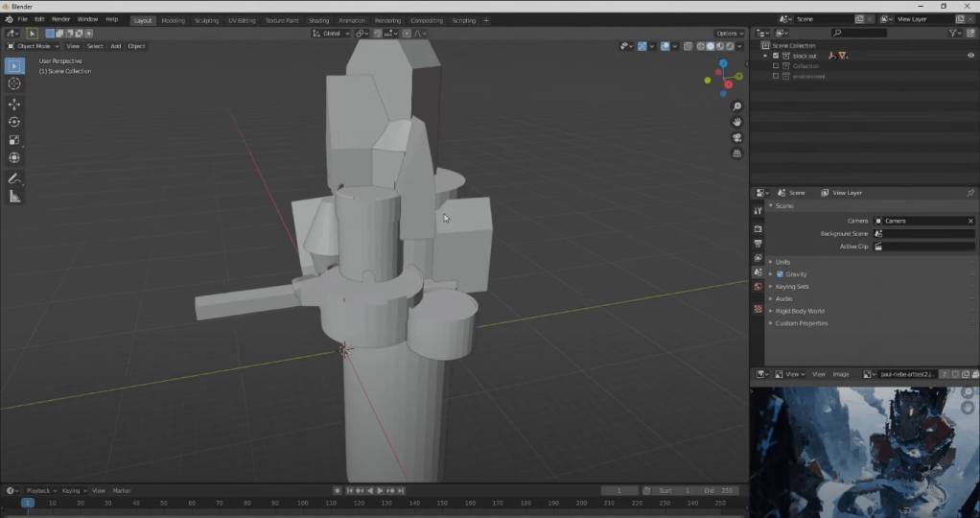
Task: Expand the Units panel
Action: click(783, 262)
